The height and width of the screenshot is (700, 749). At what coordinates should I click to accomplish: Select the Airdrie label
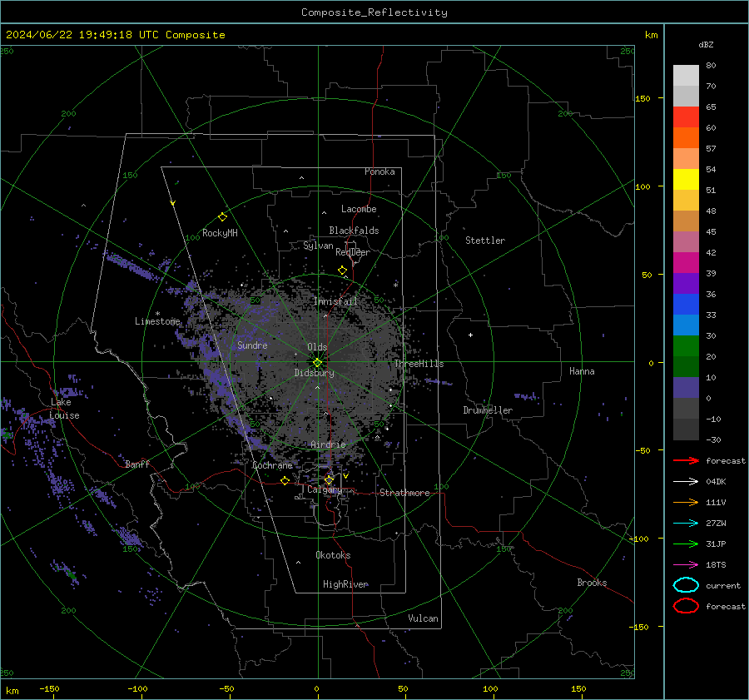click(328, 444)
